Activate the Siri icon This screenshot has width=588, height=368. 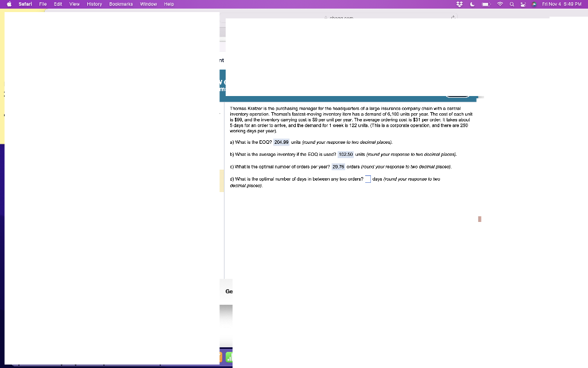point(534,4)
